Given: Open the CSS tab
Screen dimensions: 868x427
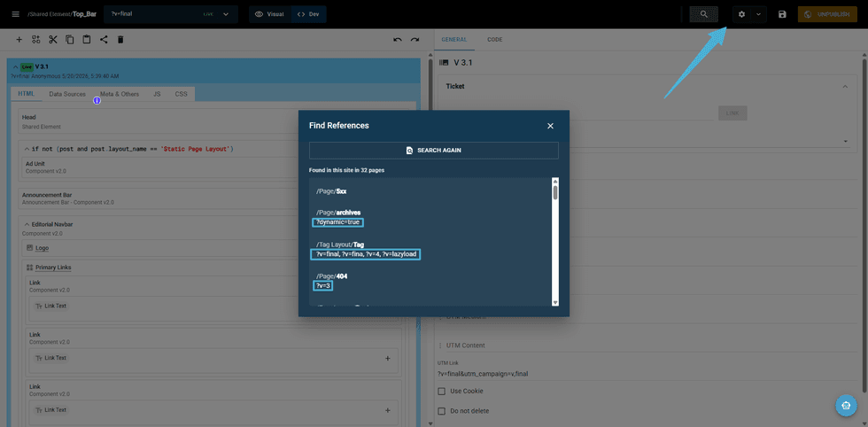Looking at the screenshot, I should pos(181,94).
